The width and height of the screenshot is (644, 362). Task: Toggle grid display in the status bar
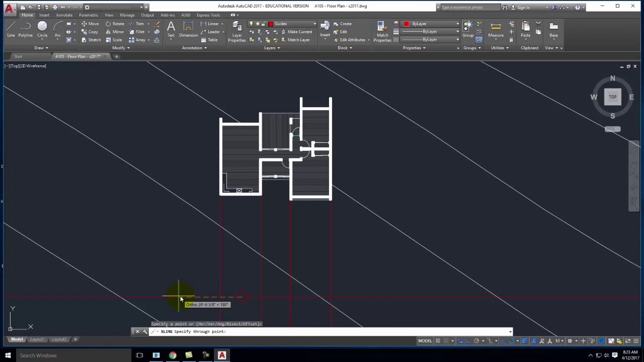click(438, 340)
